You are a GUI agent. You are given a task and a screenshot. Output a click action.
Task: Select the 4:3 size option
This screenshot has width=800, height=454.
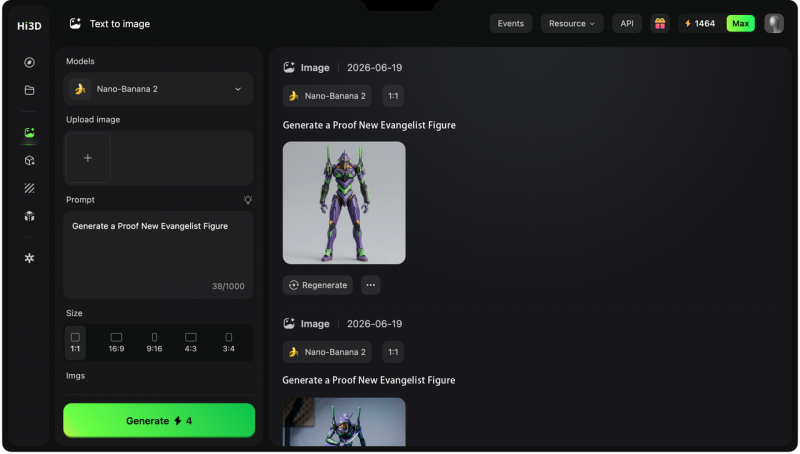[x=191, y=342]
